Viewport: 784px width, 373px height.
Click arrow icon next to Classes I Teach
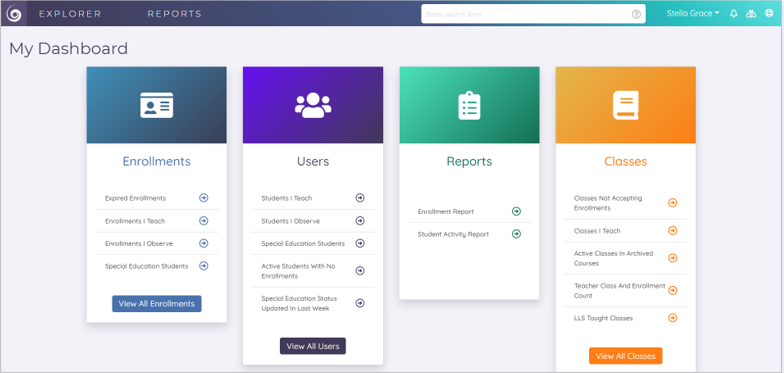(x=673, y=230)
